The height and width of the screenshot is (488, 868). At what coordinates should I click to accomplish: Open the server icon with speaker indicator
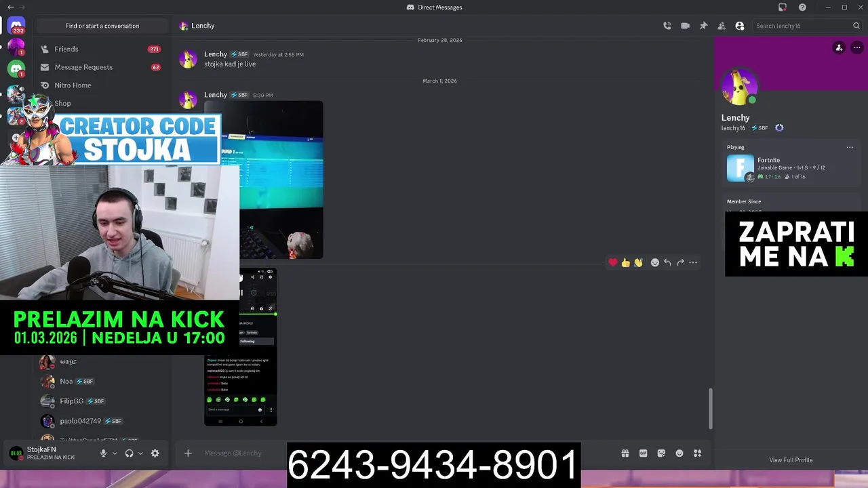pos(16,94)
